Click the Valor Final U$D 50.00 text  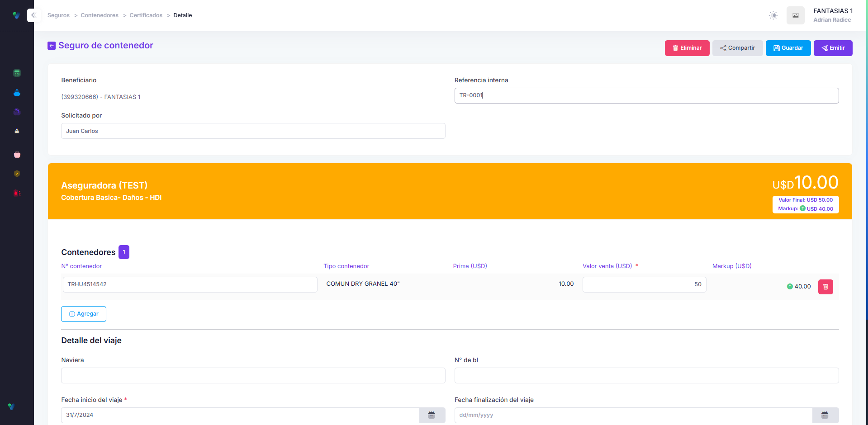coord(806,200)
